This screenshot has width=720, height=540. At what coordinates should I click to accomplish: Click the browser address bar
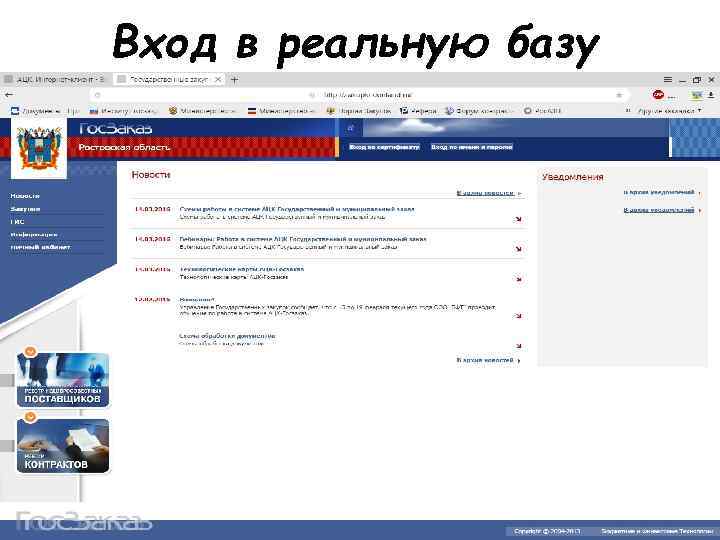click(x=358, y=95)
